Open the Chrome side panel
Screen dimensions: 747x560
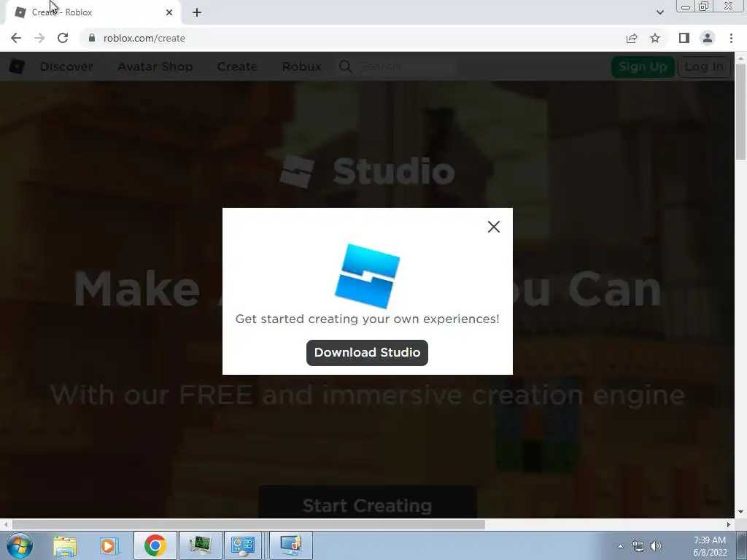pos(684,38)
